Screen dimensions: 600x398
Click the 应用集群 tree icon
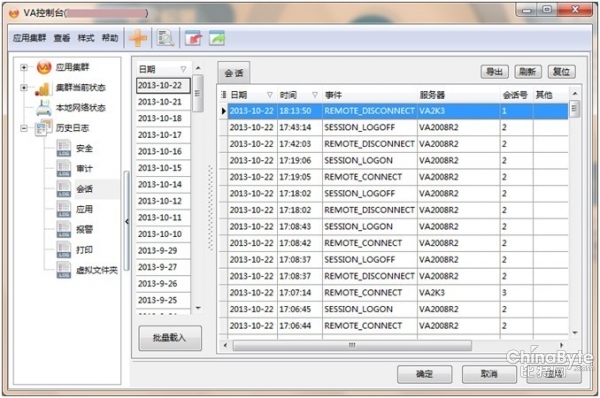tap(44, 67)
